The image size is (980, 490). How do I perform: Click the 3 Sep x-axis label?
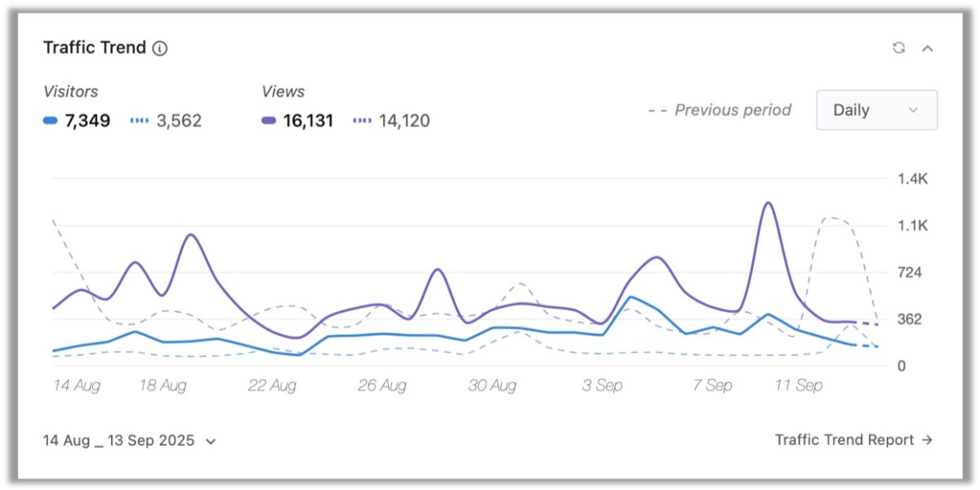tap(602, 385)
